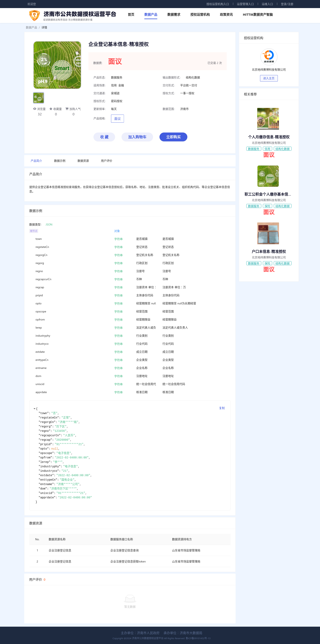Click the red 面议 price in header

[x=115, y=62]
